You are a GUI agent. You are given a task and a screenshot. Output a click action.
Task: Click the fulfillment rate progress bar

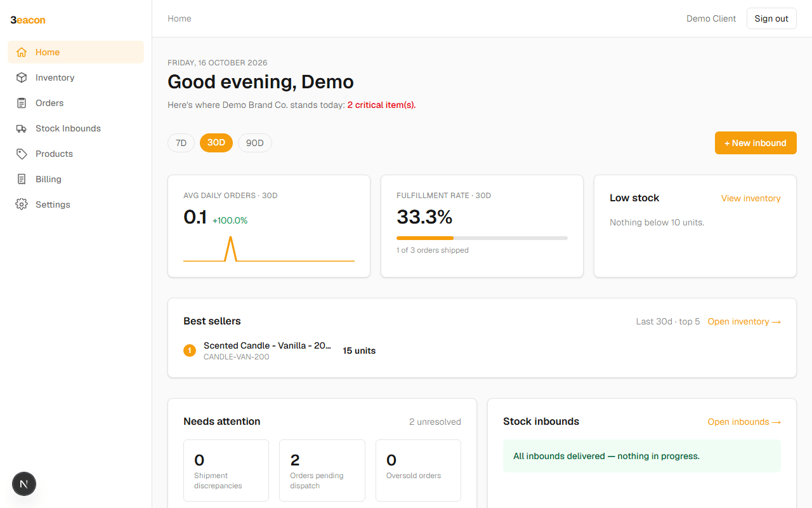(x=482, y=238)
